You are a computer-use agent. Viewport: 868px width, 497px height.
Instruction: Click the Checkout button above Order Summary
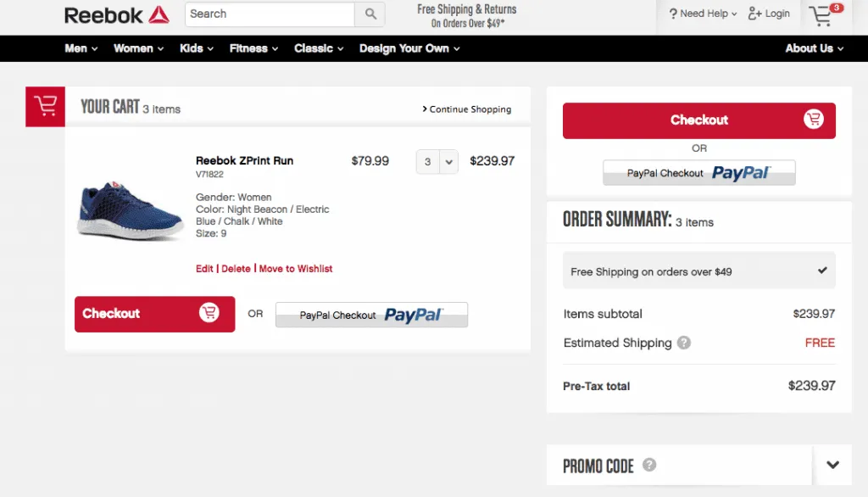699,120
